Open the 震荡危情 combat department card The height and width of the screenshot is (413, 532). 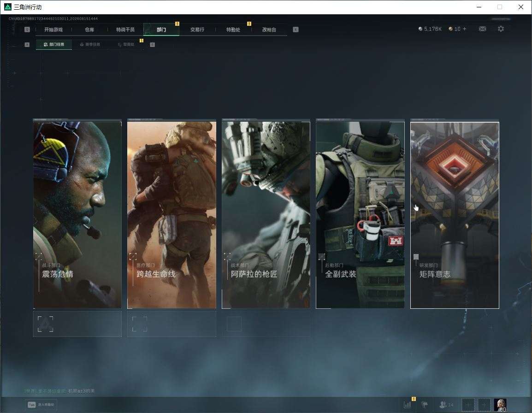(77, 214)
